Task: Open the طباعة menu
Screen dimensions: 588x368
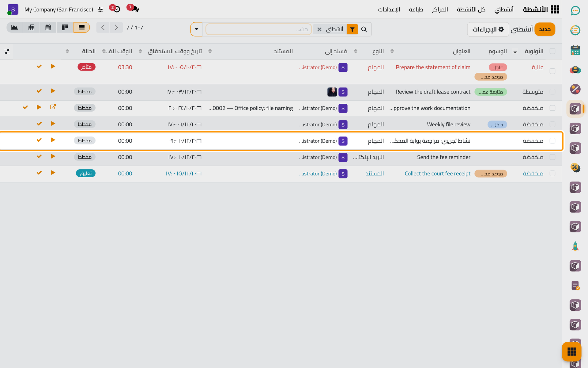Action: coord(416,10)
